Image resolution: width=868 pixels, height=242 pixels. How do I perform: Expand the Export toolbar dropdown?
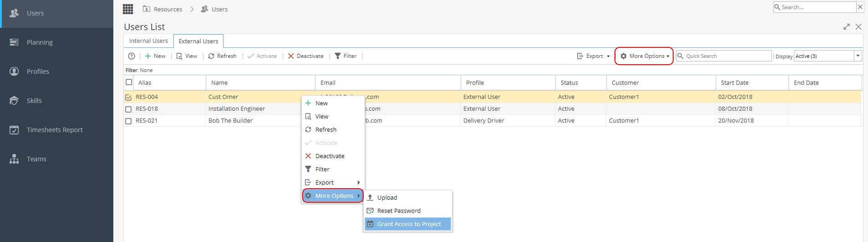point(593,56)
